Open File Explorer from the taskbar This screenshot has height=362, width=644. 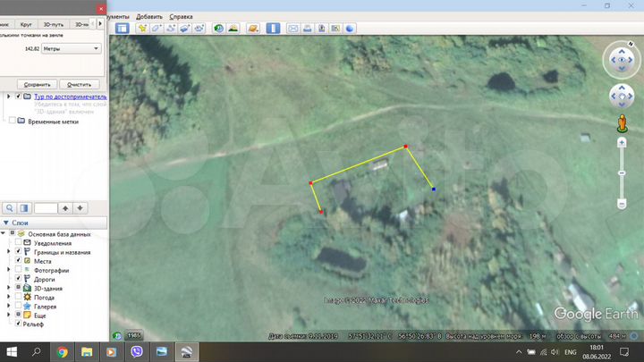click(x=87, y=352)
